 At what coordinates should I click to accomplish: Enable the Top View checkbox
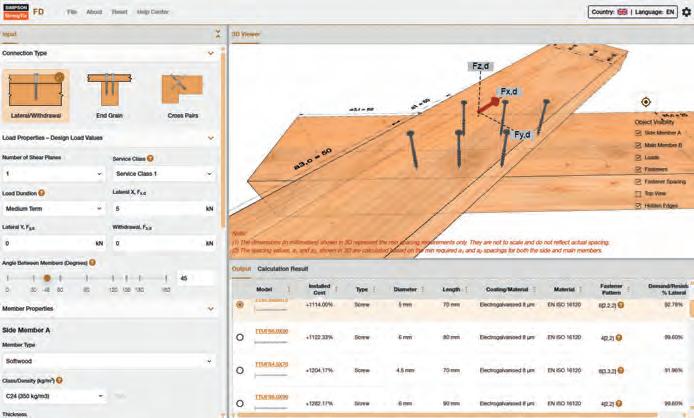point(638,194)
